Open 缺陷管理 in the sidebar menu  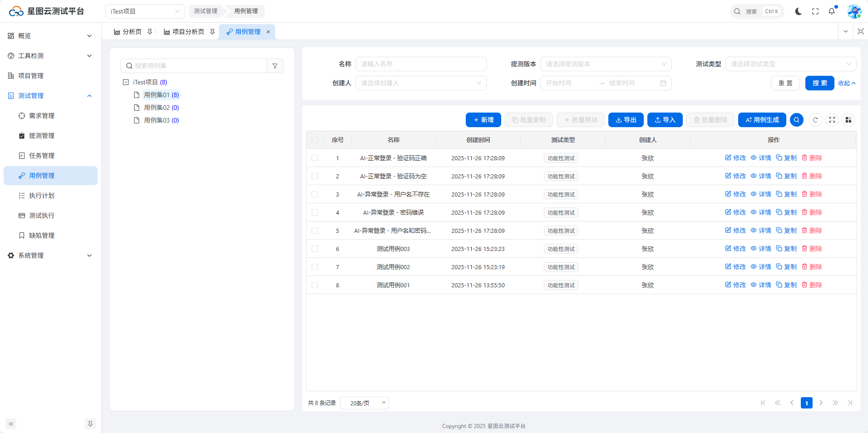pyautogui.click(x=42, y=236)
